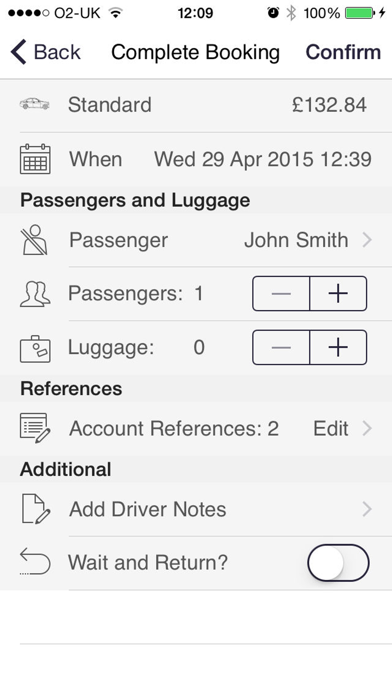The height and width of the screenshot is (696, 392).
Task: Confirm the booking
Action: click(343, 52)
